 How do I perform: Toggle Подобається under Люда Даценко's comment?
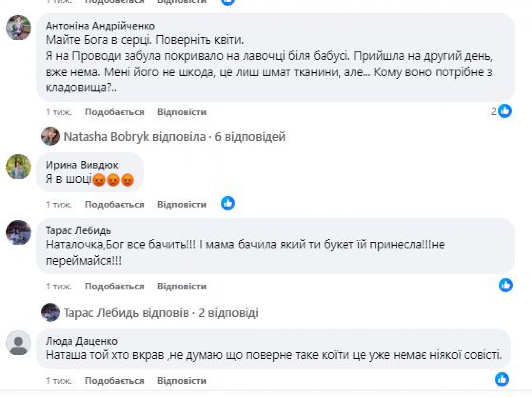(114, 380)
